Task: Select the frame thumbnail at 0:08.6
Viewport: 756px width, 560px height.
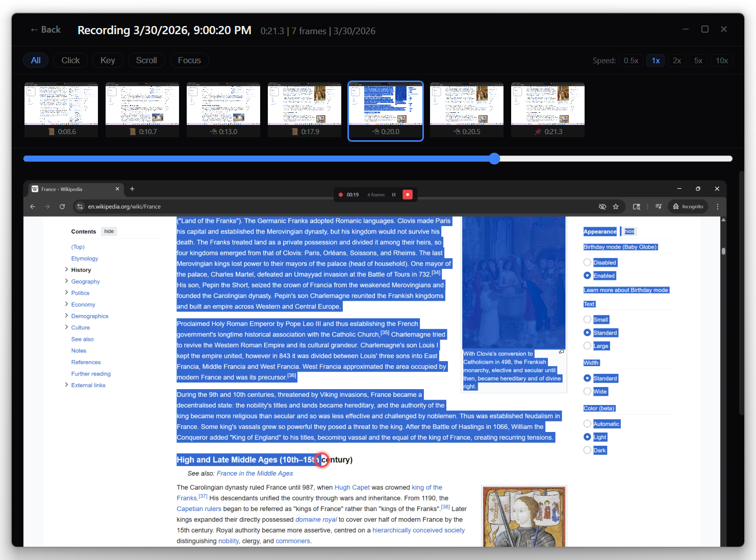Action: click(61, 110)
